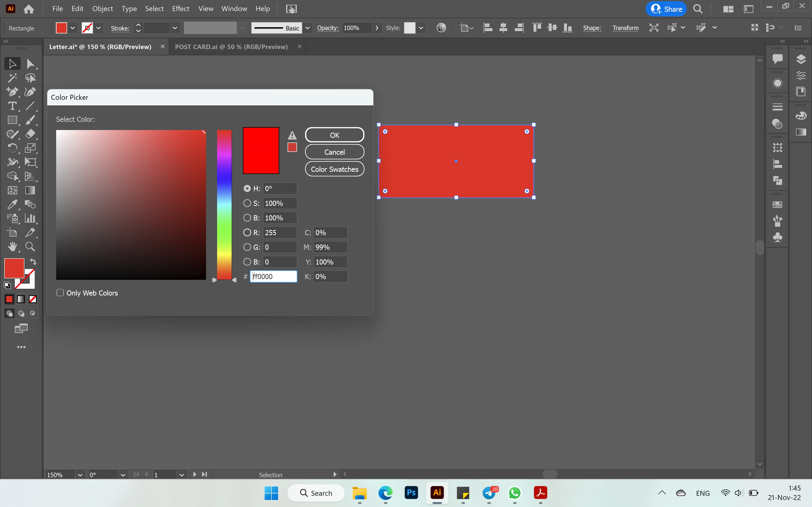Click the Swap Fill and Stroke arrow
Image resolution: width=812 pixels, height=507 pixels.
point(33,261)
